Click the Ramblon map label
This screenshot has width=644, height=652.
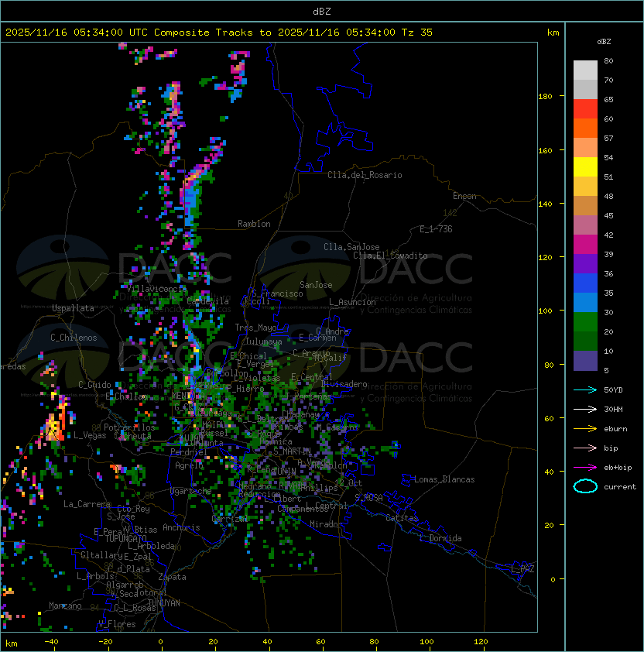coord(254,224)
